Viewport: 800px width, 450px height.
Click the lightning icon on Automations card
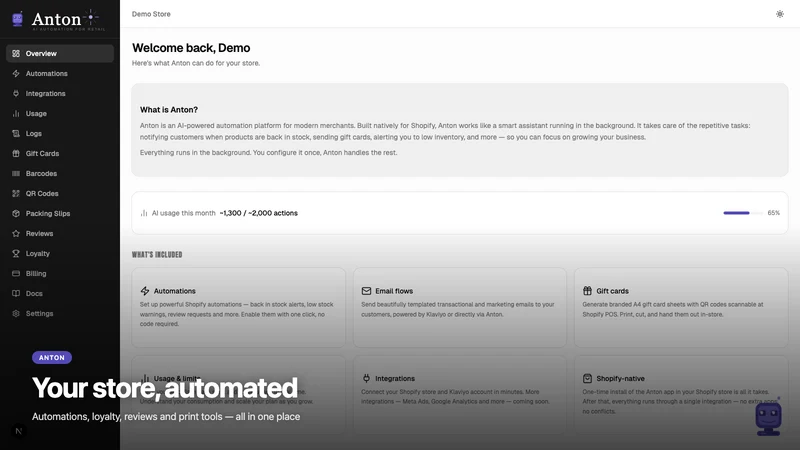(x=145, y=291)
